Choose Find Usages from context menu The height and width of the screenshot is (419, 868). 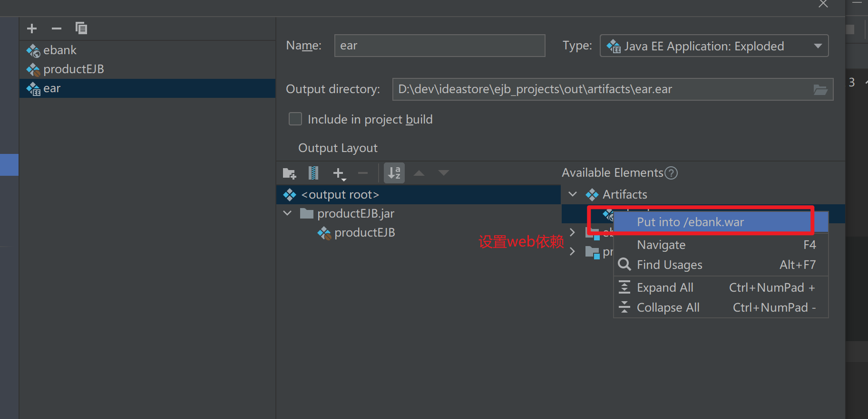pyautogui.click(x=721, y=265)
